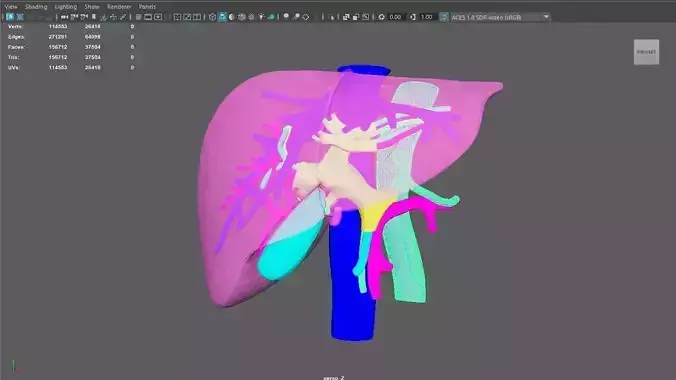The image size is (676, 380).
Task: Click the Use All Lights icon
Action: coord(261,17)
